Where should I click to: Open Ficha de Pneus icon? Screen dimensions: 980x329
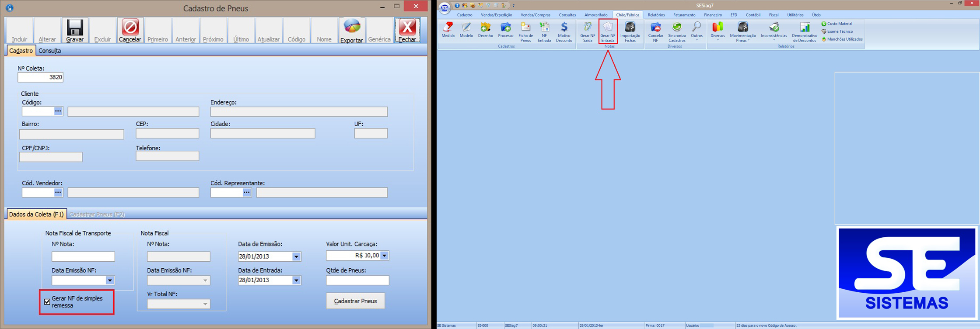pyautogui.click(x=525, y=31)
